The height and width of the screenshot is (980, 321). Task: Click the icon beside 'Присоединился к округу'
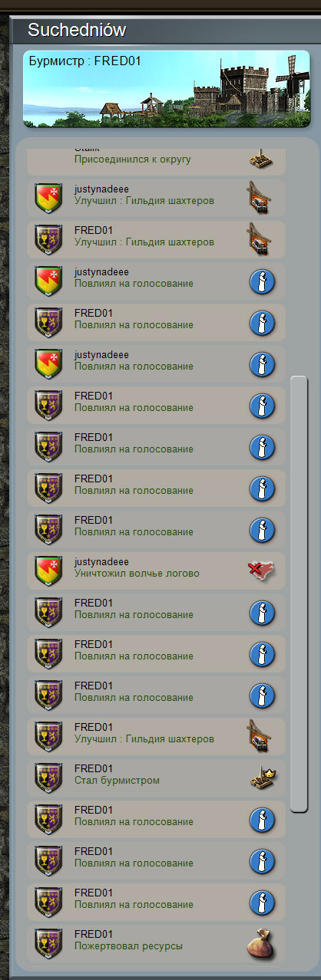coord(262,158)
